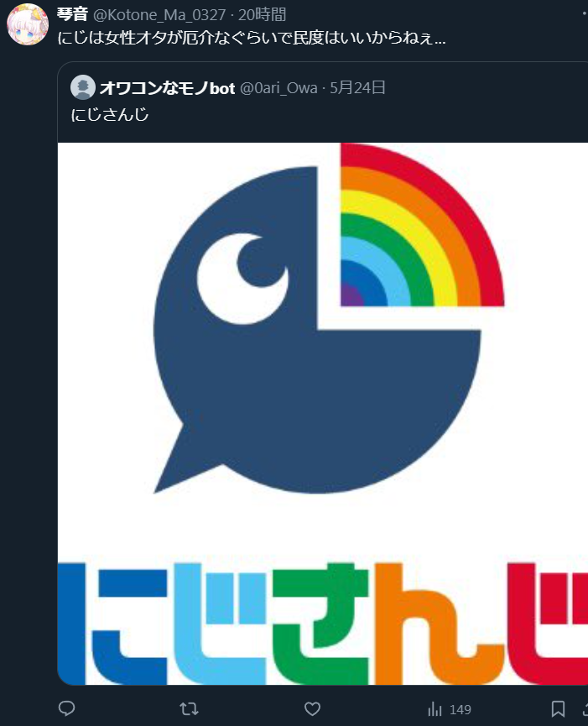Open the tweet's 20時間 timestamp
The width and height of the screenshot is (588, 726).
[262, 15]
